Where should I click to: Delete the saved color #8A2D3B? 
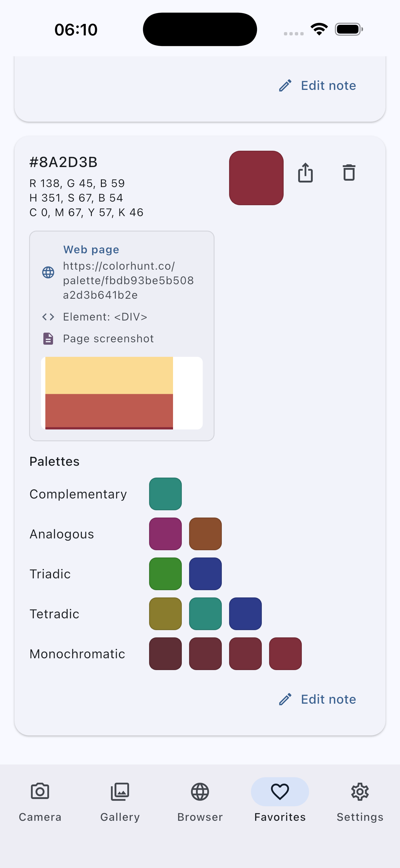[349, 173]
